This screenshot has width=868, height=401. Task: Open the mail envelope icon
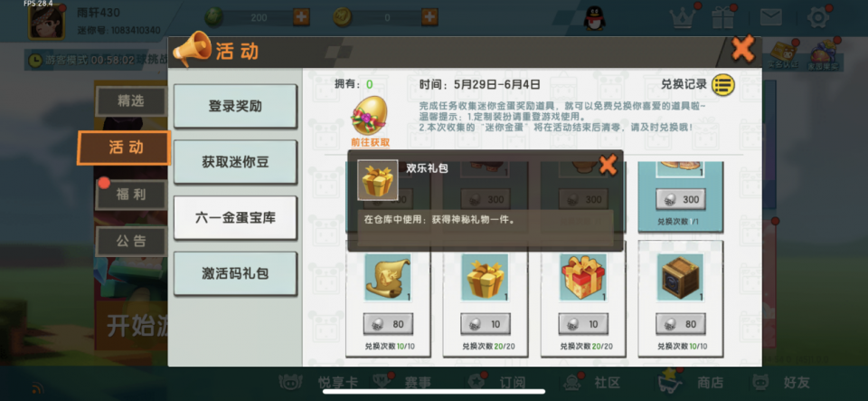770,18
